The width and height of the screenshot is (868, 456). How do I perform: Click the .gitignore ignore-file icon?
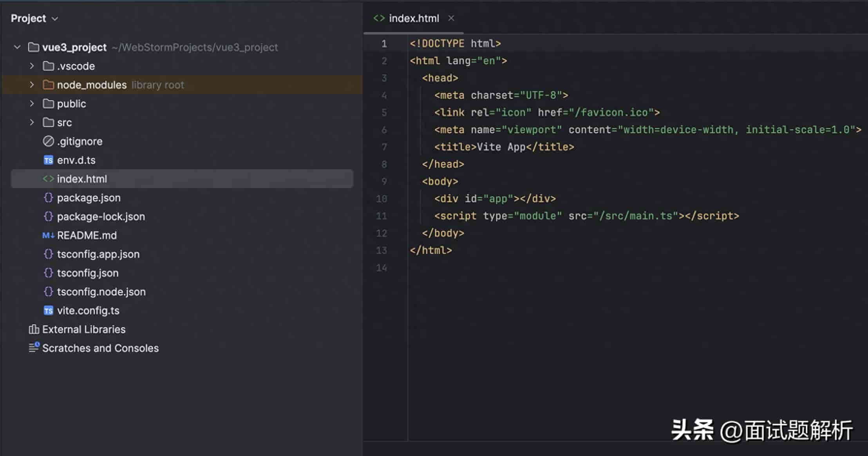(x=49, y=141)
